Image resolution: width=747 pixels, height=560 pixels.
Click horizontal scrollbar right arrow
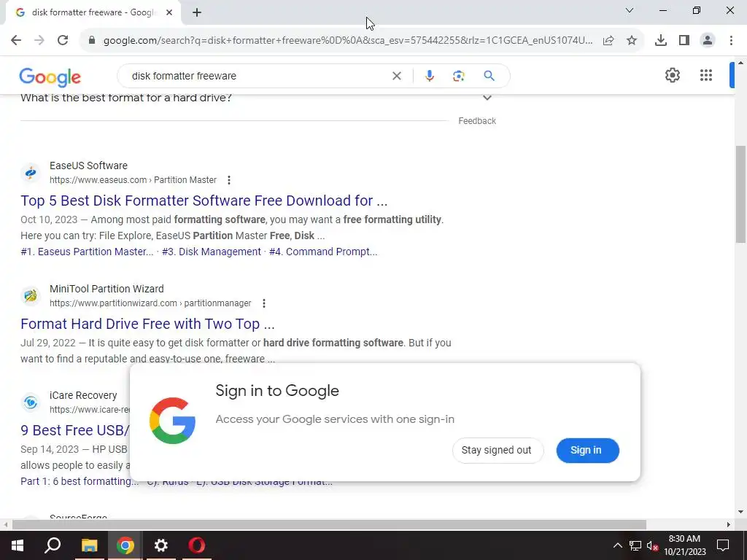tap(729, 525)
